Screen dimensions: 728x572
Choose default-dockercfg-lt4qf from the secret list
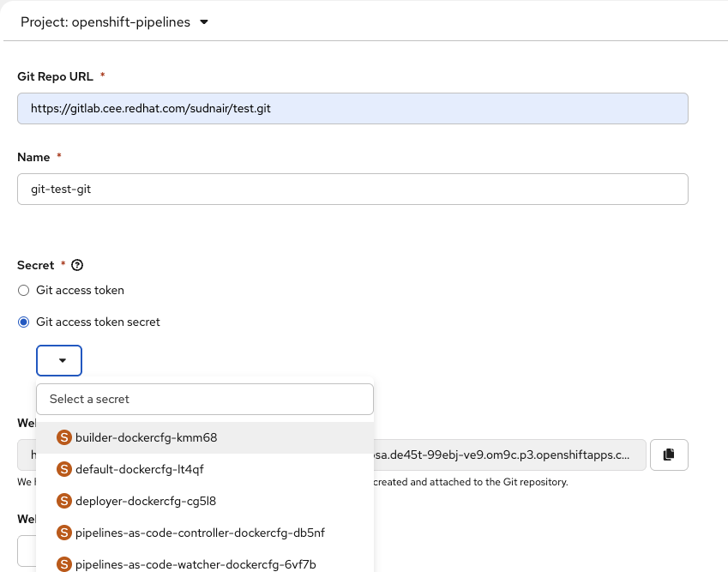[140, 469]
